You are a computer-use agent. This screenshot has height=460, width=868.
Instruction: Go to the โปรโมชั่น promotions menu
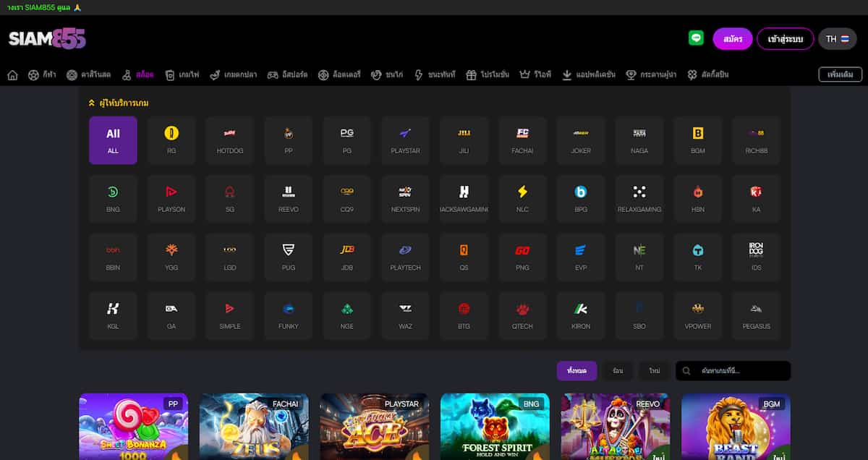[x=488, y=74]
